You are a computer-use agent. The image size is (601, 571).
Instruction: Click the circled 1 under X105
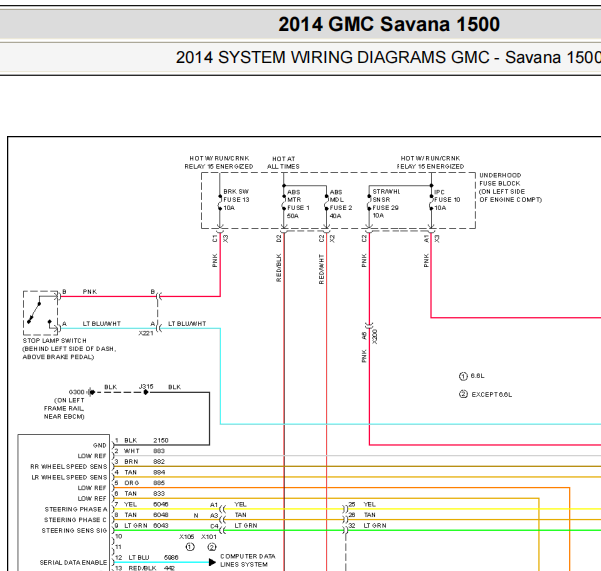[x=190, y=547]
